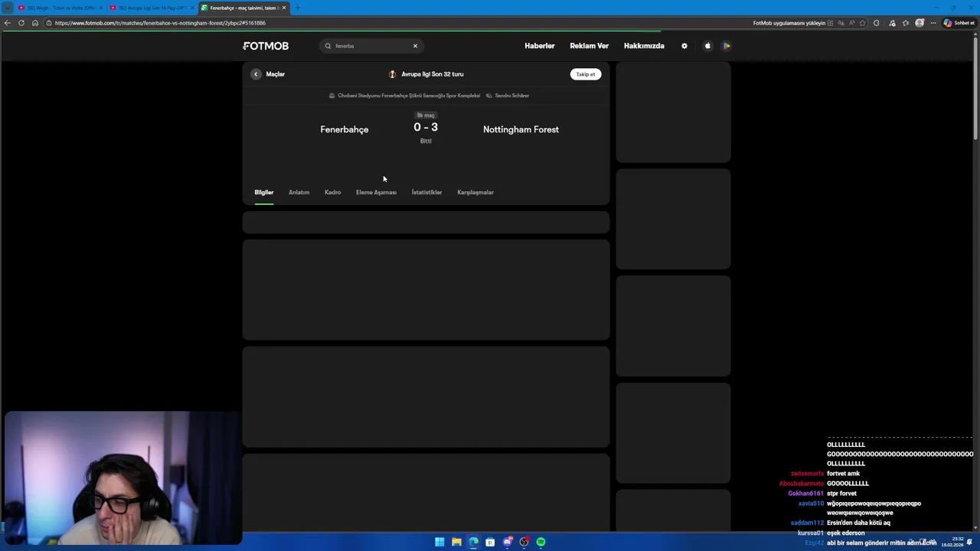Go back with the Maçlar arrow
The image size is (980, 551).
click(x=256, y=74)
